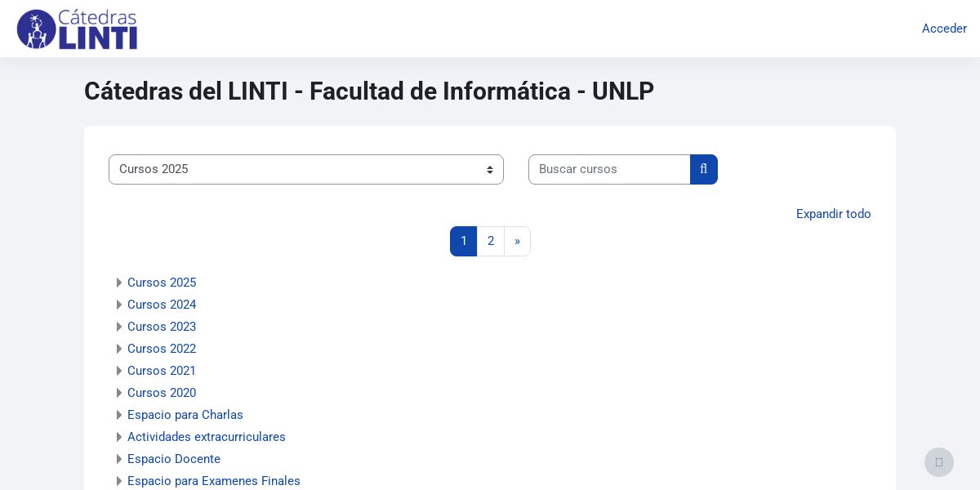
Task: Select page 1 in pagination
Action: click(x=464, y=241)
